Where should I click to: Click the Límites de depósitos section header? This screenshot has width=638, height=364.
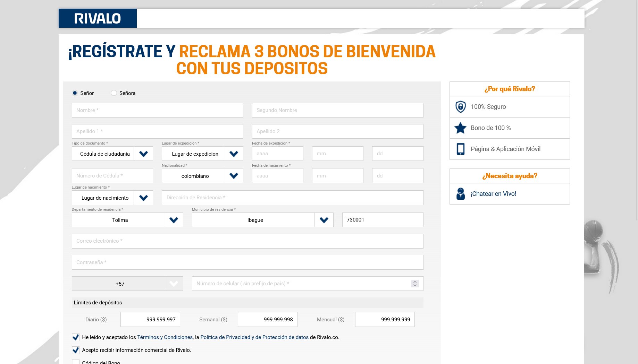[247, 303]
